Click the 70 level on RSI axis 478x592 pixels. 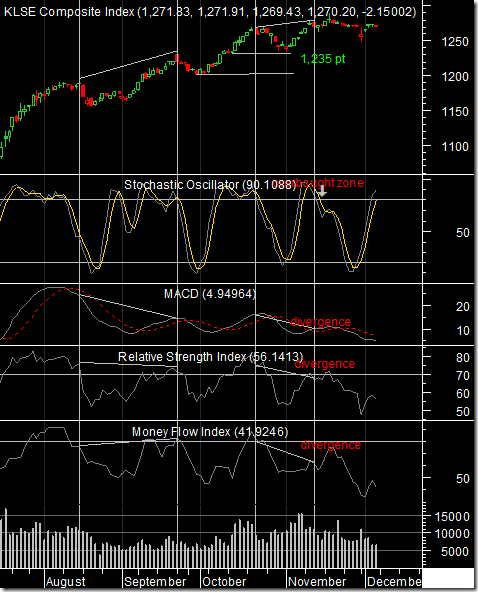(x=463, y=376)
